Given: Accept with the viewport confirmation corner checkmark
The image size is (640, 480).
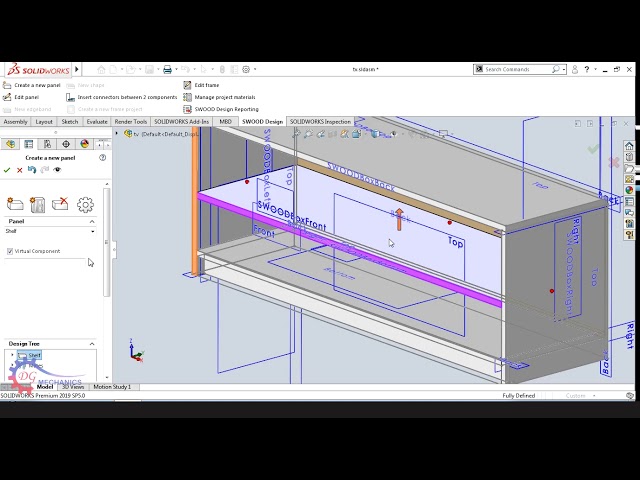Looking at the screenshot, I should [x=593, y=149].
